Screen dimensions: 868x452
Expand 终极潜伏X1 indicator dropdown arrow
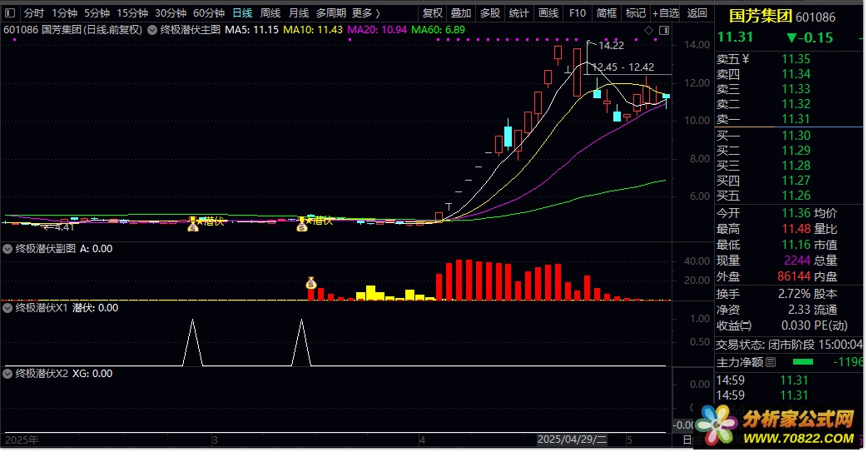[x=7, y=308]
